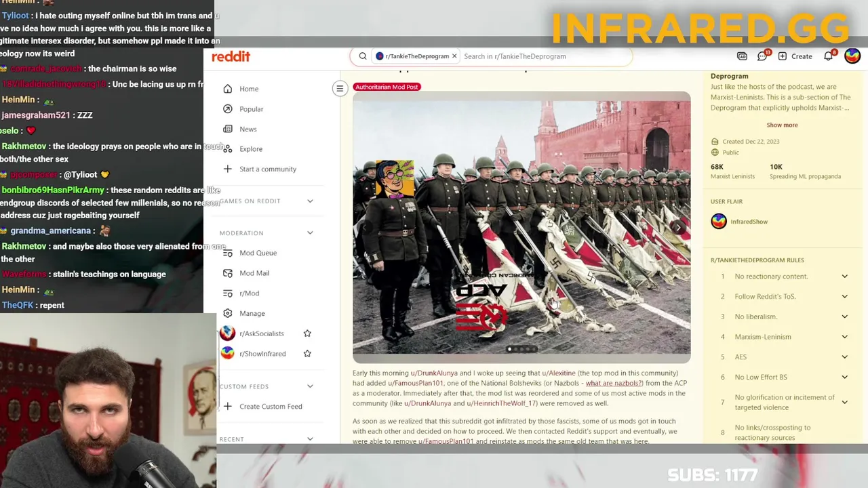Click the Public community label
The height and width of the screenshot is (488, 868).
[x=730, y=152]
